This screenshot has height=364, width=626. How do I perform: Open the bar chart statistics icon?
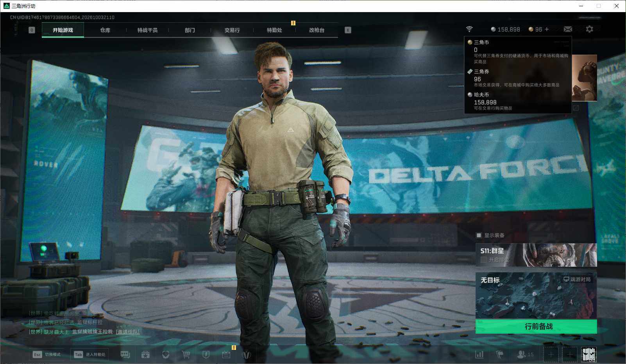479,355
